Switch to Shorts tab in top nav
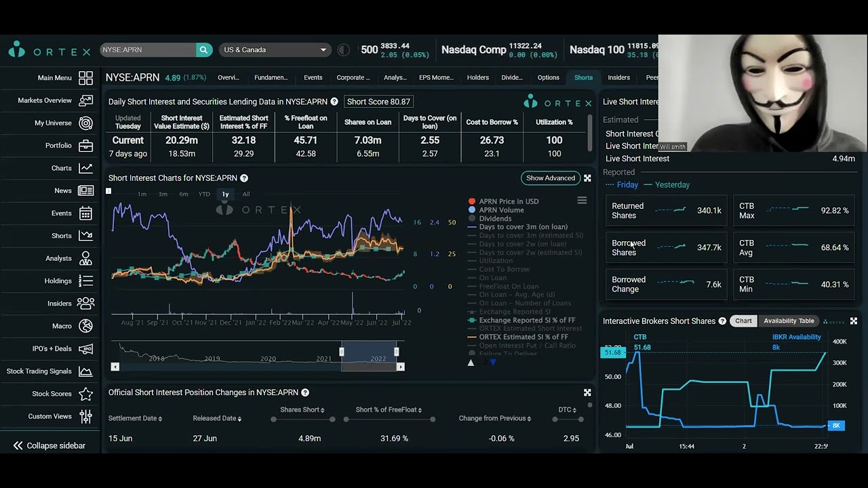 (x=583, y=78)
